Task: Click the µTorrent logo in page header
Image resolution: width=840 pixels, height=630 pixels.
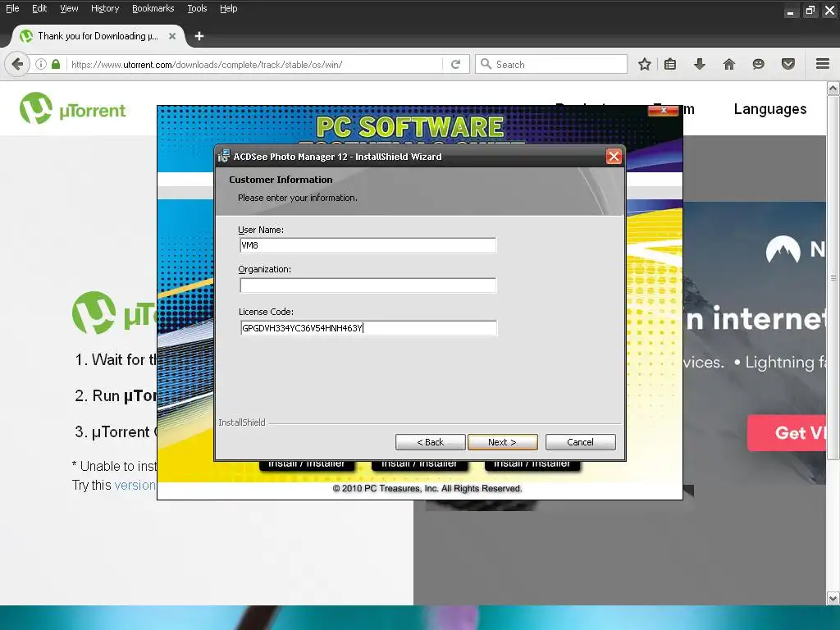Action: [x=72, y=108]
